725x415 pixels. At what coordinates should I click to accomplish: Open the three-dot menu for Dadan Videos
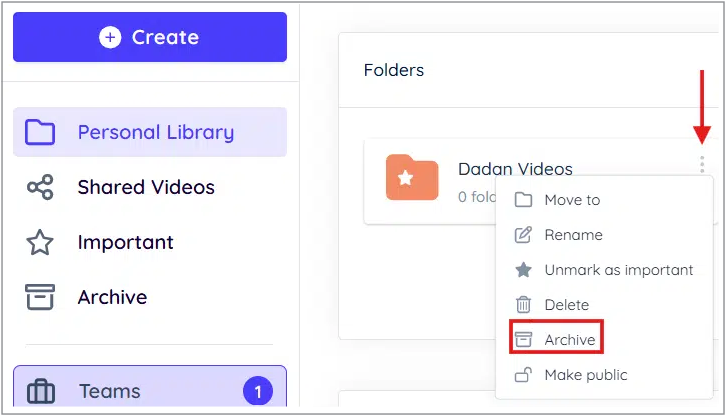pos(702,165)
